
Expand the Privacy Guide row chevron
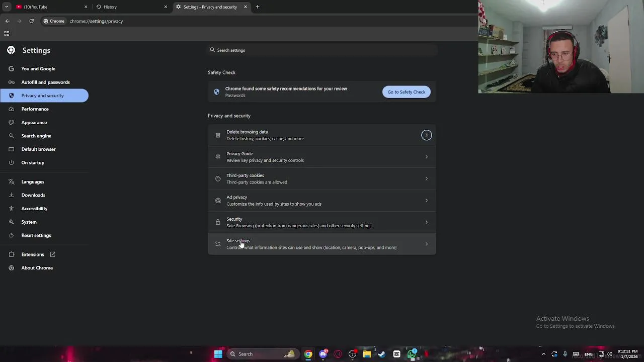[x=426, y=157]
